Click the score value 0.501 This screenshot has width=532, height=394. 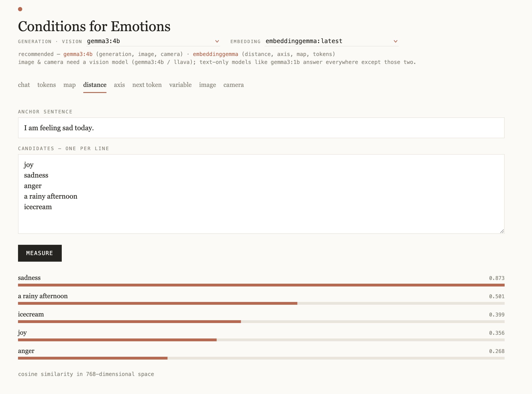(x=497, y=297)
